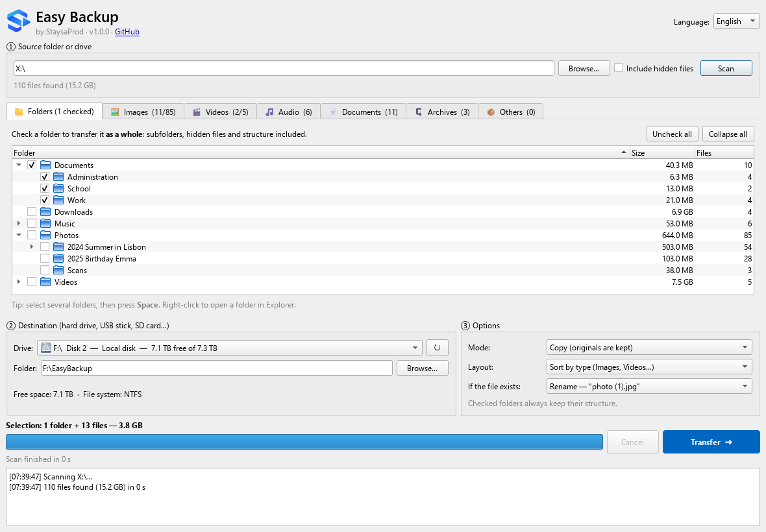Open the If the file exists dropdown

(x=649, y=387)
